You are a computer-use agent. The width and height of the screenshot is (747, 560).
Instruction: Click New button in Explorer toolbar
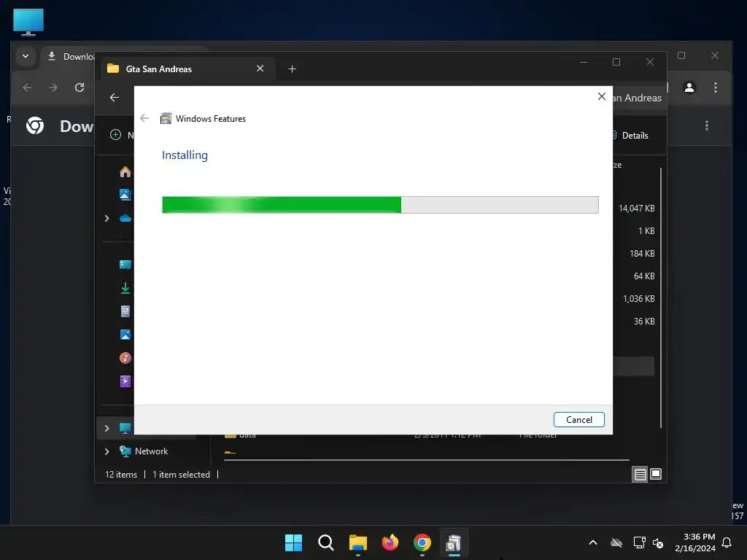pyautogui.click(x=122, y=135)
